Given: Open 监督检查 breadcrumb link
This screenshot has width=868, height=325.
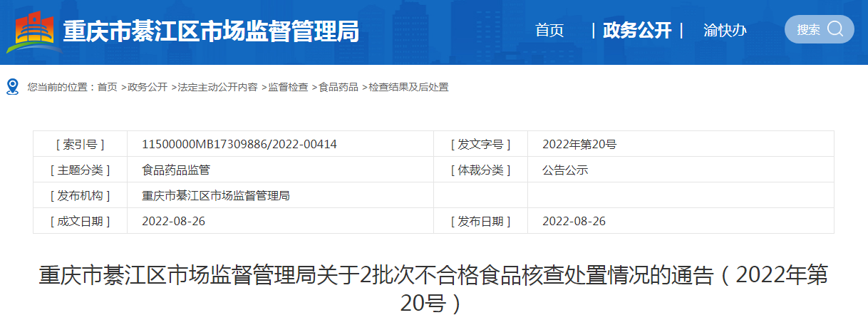Looking at the screenshot, I should click(x=288, y=87).
